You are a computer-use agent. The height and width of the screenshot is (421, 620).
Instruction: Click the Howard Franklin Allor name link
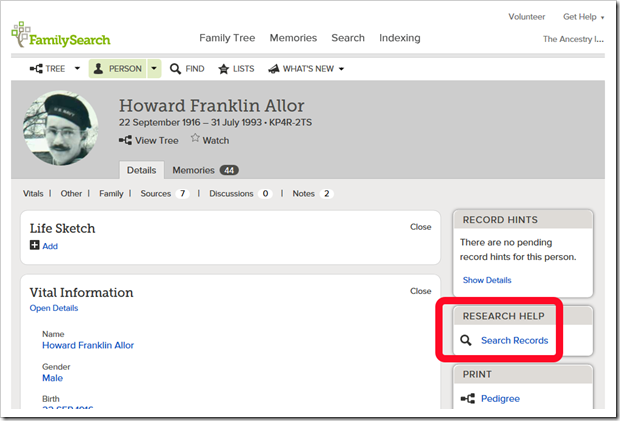(x=88, y=345)
